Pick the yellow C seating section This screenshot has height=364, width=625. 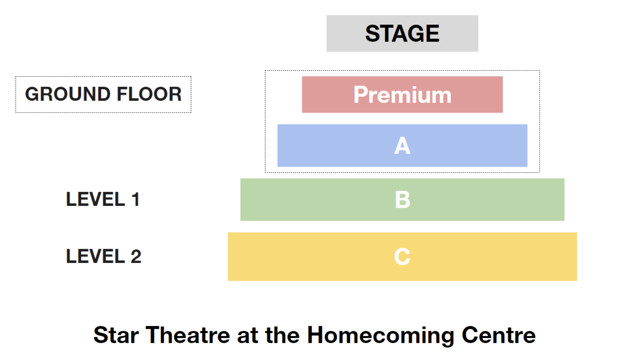coord(402,257)
